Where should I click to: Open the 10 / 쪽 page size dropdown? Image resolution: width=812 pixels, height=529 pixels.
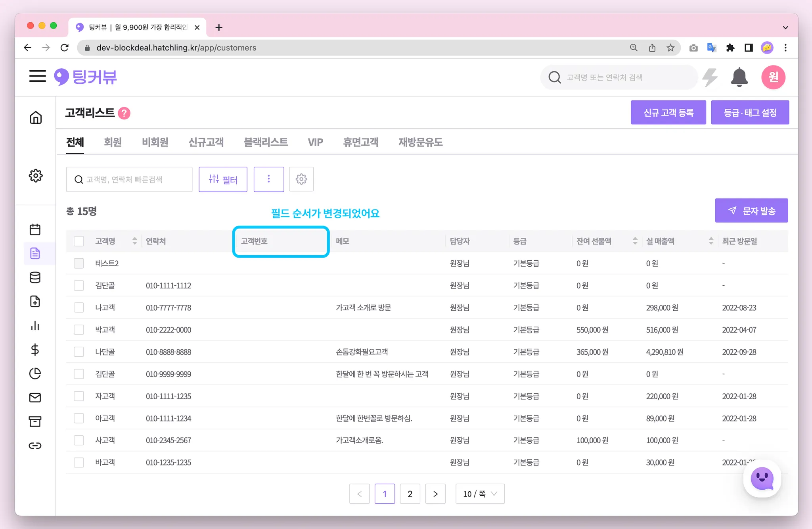pyautogui.click(x=480, y=494)
